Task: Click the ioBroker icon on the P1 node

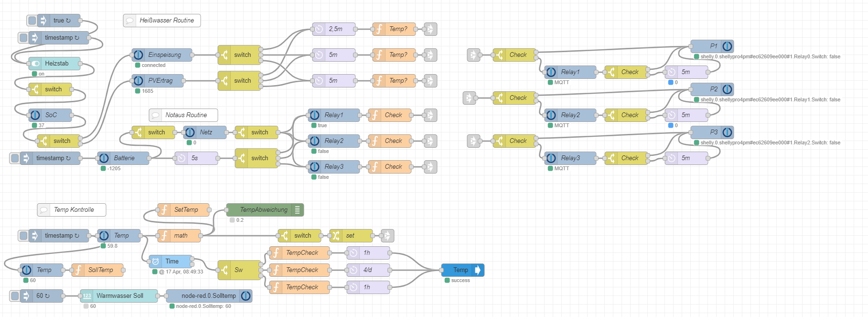Action: (x=728, y=46)
